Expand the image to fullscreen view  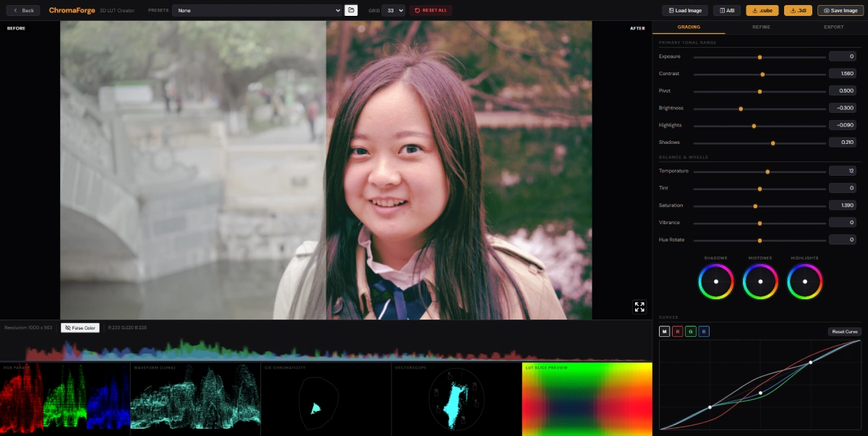pos(639,307)
